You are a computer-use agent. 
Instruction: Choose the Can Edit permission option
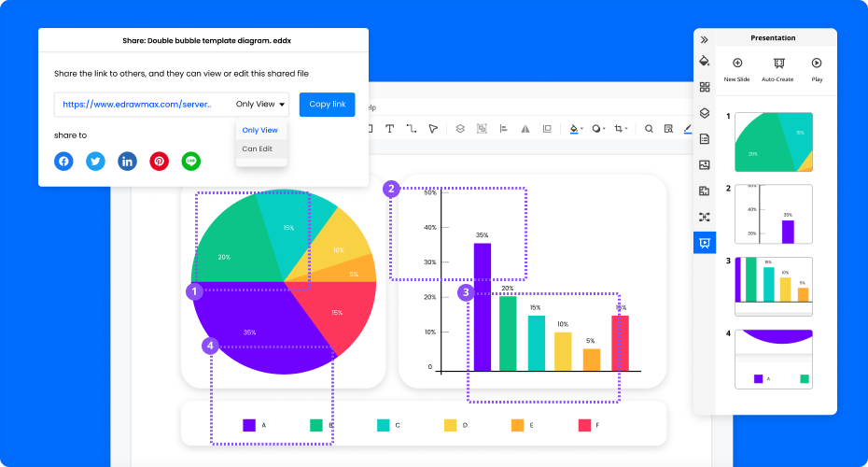tap(258, 149)
